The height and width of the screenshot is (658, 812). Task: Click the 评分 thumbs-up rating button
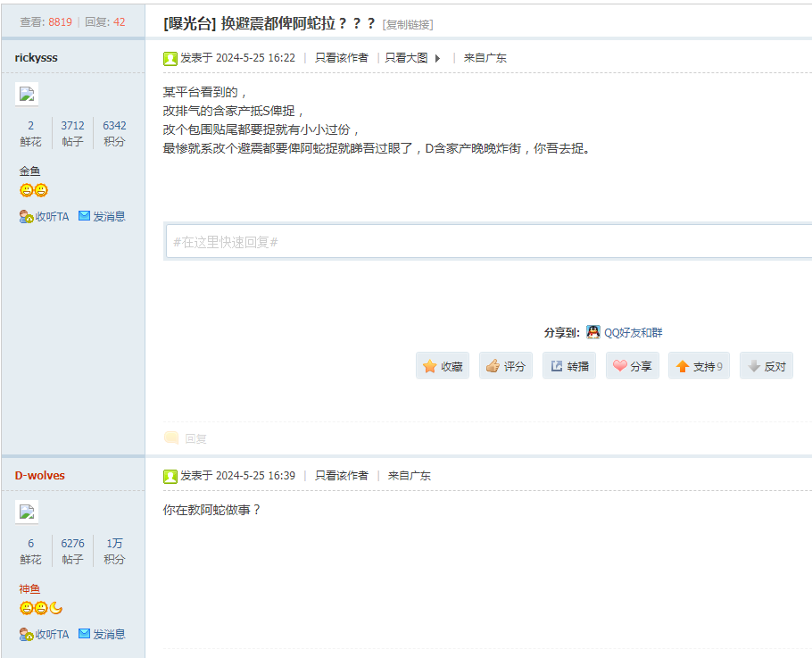tap(505, 366)
